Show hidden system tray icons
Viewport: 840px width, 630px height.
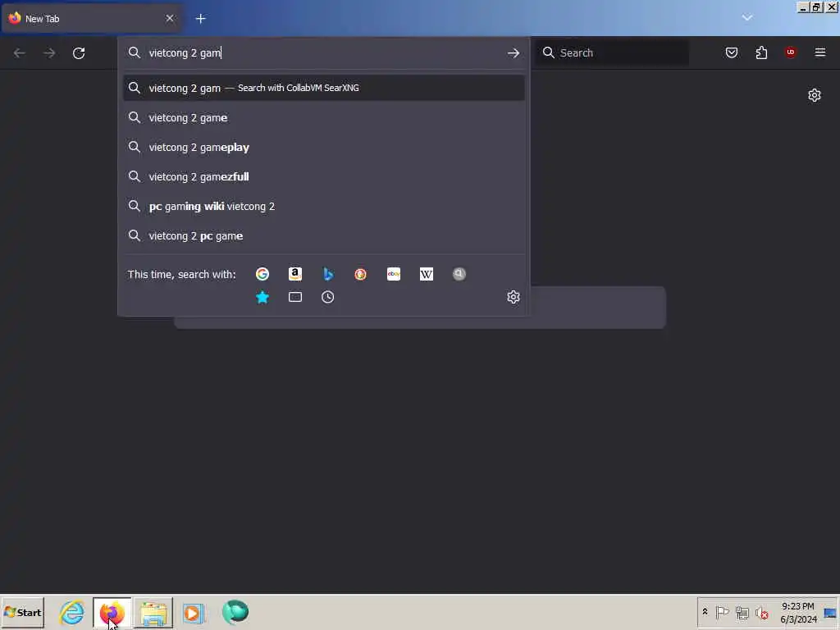pyautogui.click(x=705, y=612)
